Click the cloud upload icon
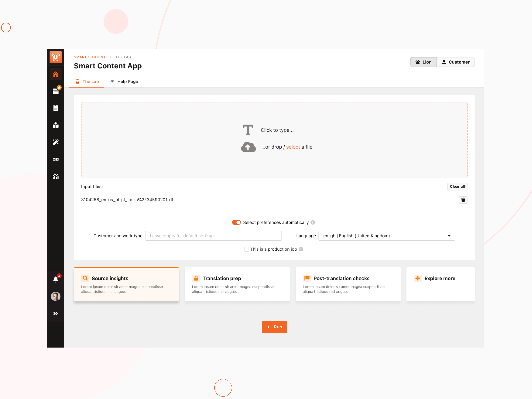This screenshot has width=532, height=399. (248, 147)
